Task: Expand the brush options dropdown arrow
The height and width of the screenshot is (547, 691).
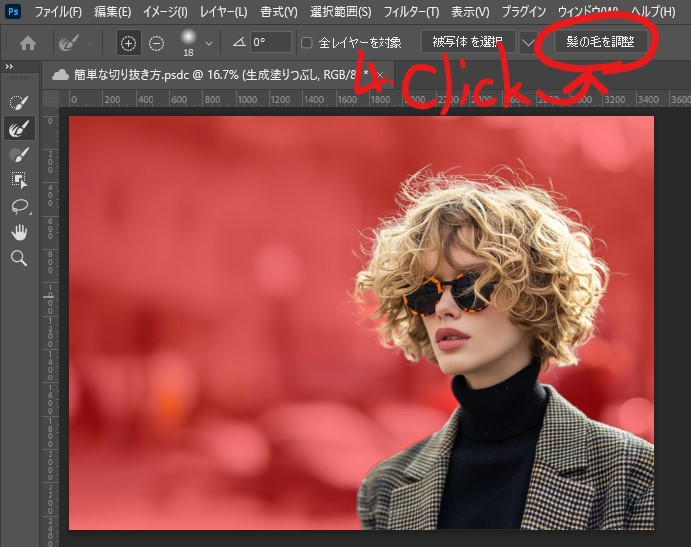Action: 209,43
